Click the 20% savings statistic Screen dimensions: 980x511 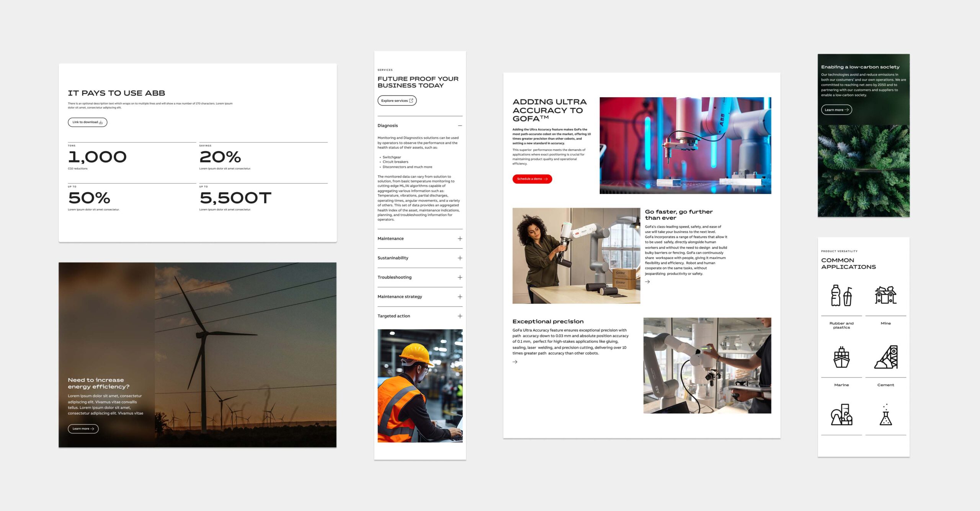point(220,157)
